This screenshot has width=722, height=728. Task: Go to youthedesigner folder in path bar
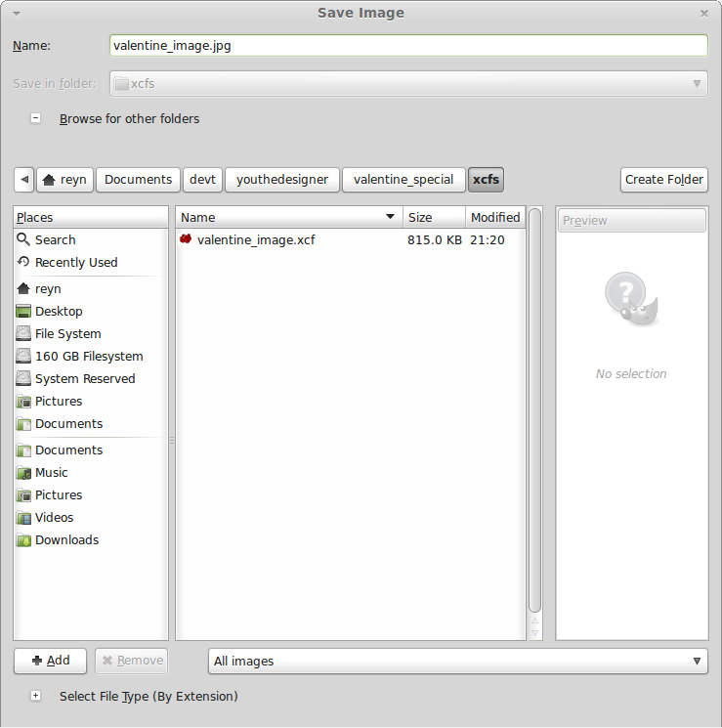click(282, 180)
